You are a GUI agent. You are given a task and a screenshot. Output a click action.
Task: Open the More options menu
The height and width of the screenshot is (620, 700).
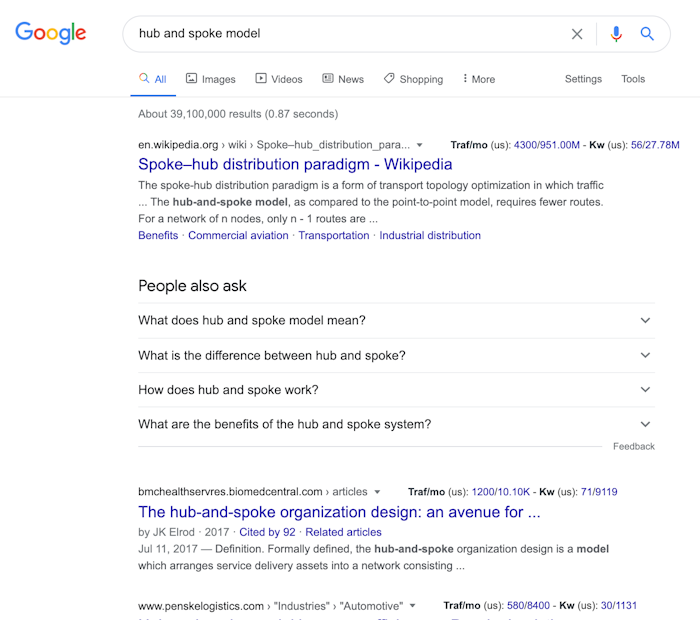tap(479, 79)
